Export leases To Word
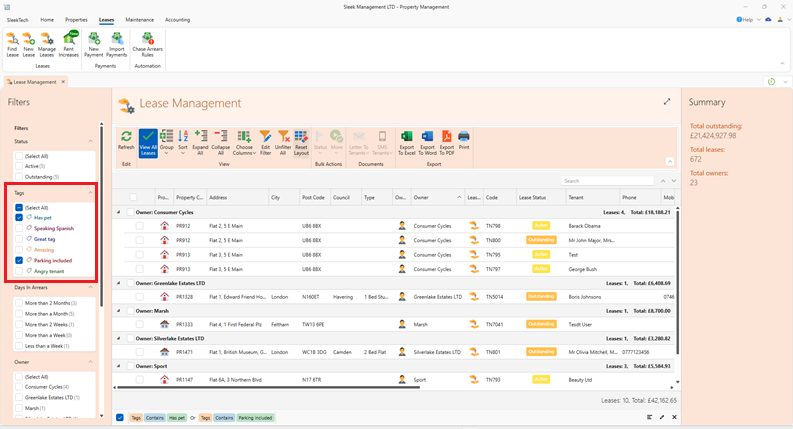The image size is (793, 429). 427,143
